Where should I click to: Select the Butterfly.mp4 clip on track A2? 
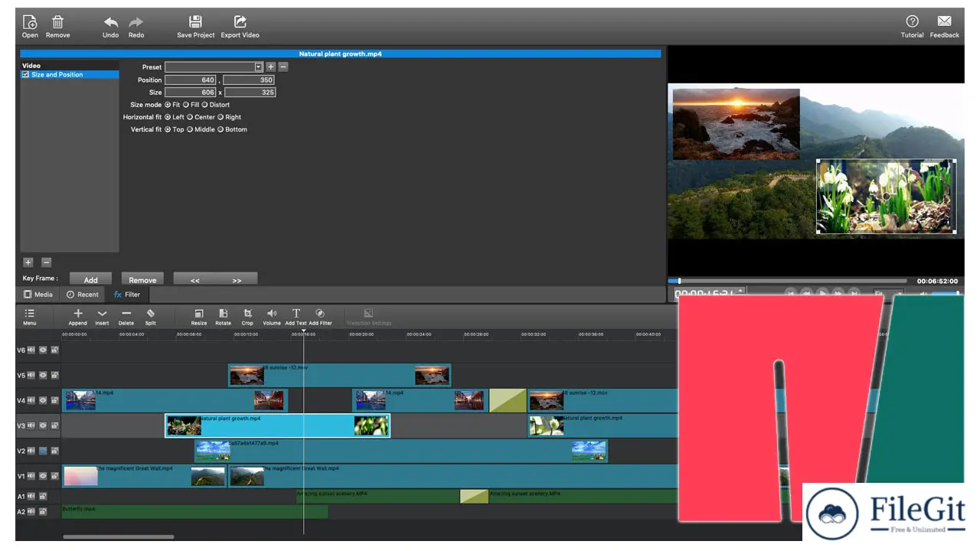click(194, 511)
